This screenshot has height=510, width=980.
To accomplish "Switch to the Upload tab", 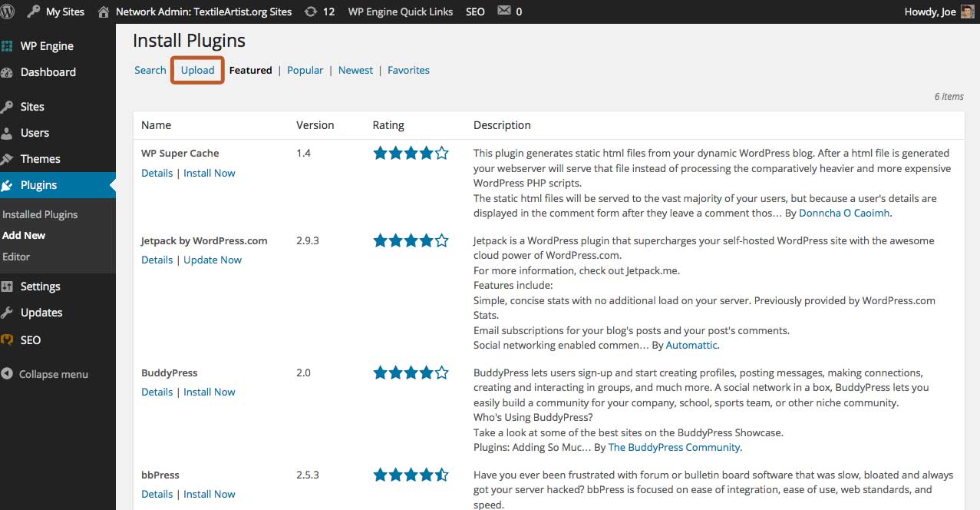I will coord(197,70).
